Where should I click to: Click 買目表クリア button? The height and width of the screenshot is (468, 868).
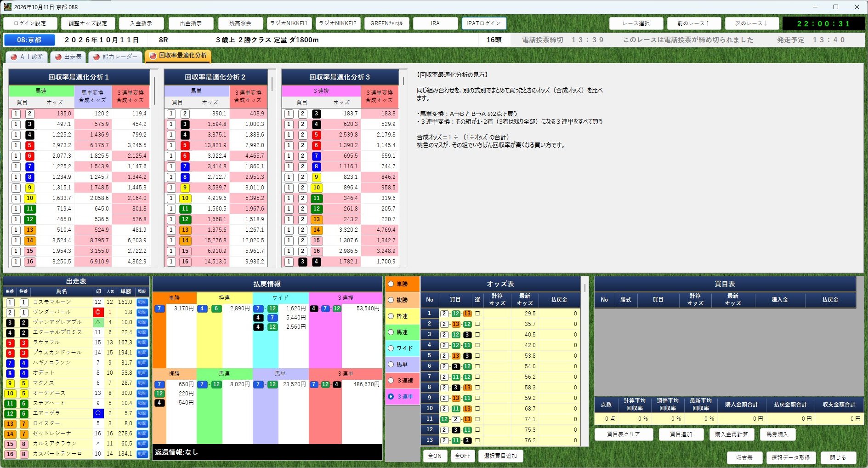pos(624,434)
